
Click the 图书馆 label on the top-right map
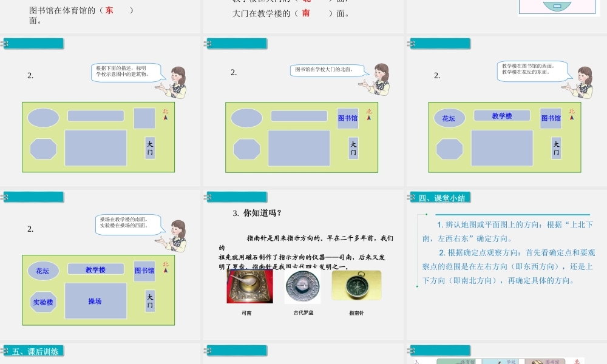pyautogui.click(x=549, y=119)
